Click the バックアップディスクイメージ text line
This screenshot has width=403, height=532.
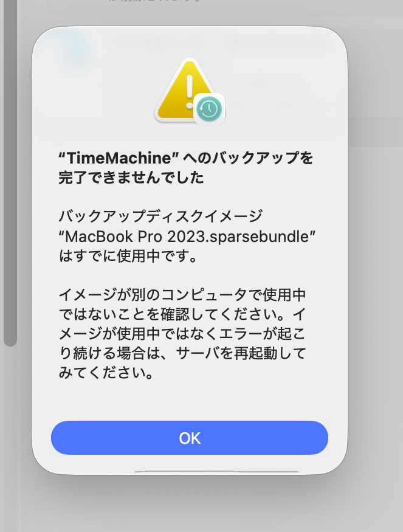pos(161,216)
